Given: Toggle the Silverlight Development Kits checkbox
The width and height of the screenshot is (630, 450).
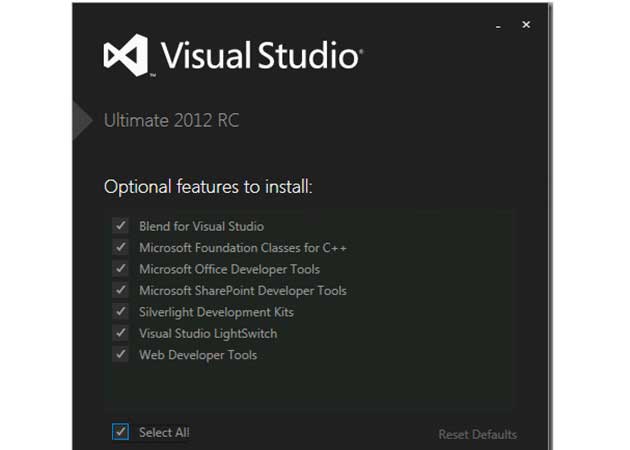Looking at the screenshot, I should click(121, 312).
